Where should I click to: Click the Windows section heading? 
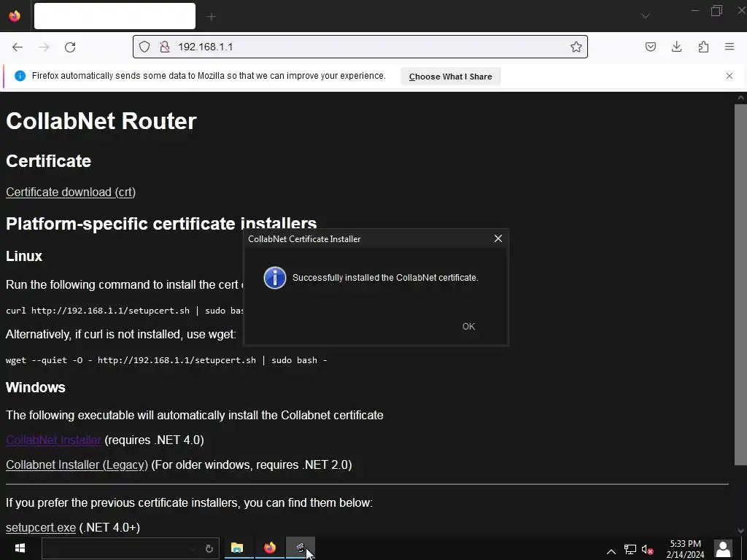(x=36, y=387)
